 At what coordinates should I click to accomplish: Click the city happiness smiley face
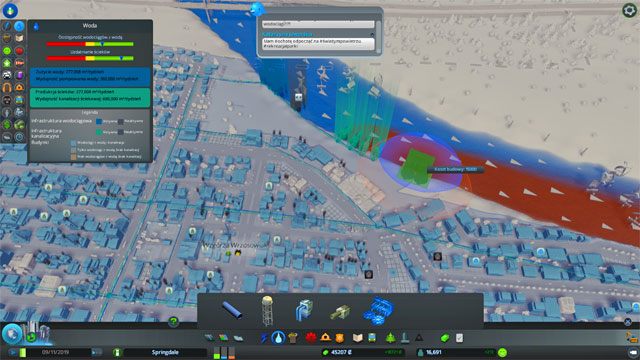502,352
